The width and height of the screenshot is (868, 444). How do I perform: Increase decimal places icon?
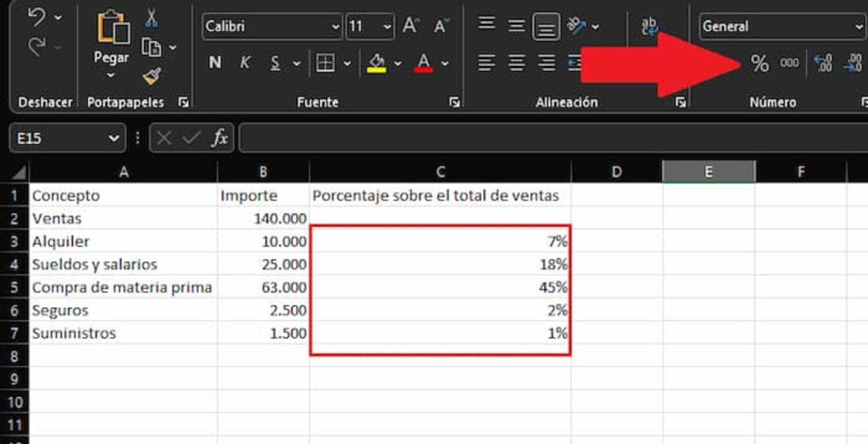tap(823, 63)
